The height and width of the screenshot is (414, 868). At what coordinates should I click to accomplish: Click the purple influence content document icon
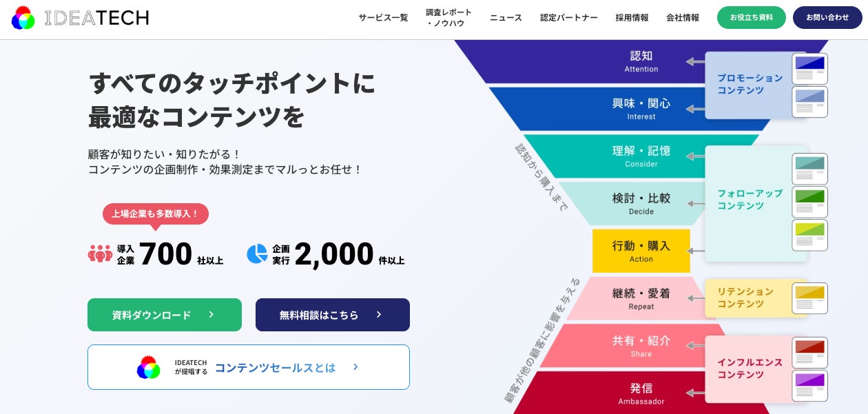click(809, 386)
